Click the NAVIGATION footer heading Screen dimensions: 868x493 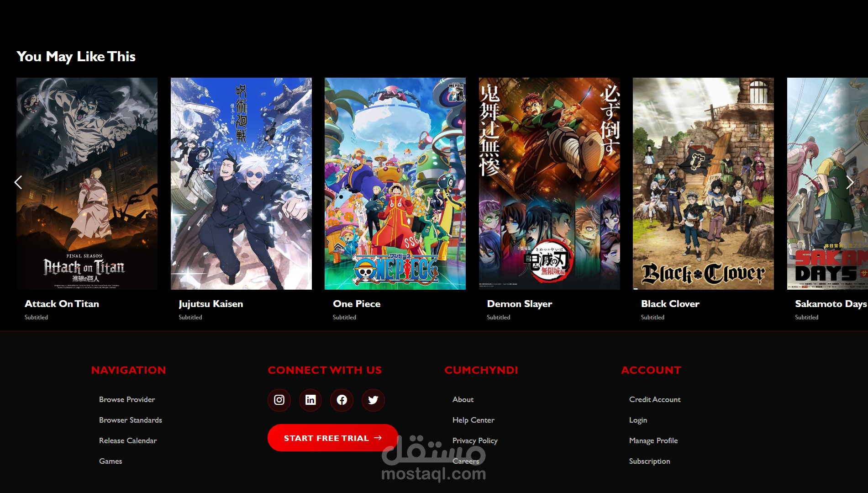128,370
